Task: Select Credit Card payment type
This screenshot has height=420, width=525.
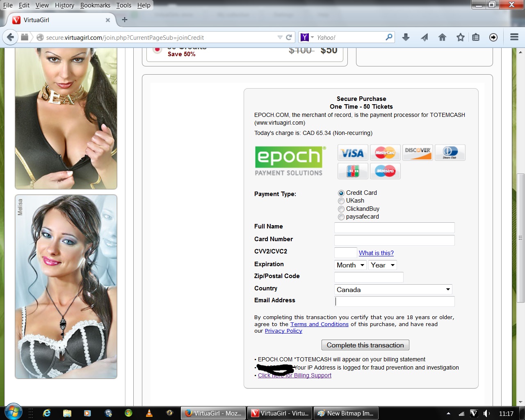Action: tap(341, 193)
